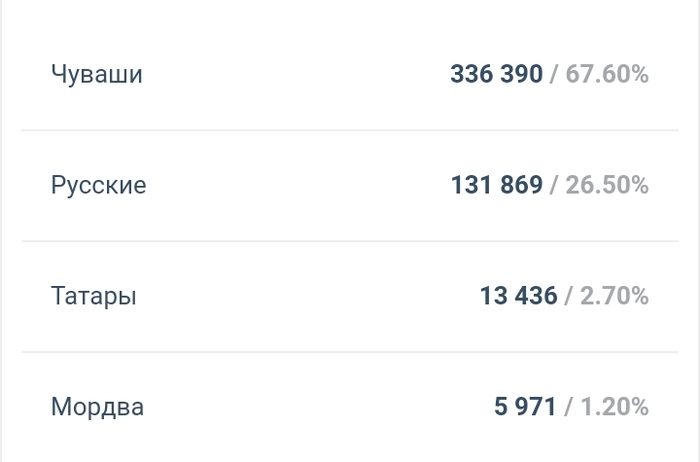Screen dimensions: 700x462
Task: Click the divider line below the Чуваши row
Action: [350, 130]
